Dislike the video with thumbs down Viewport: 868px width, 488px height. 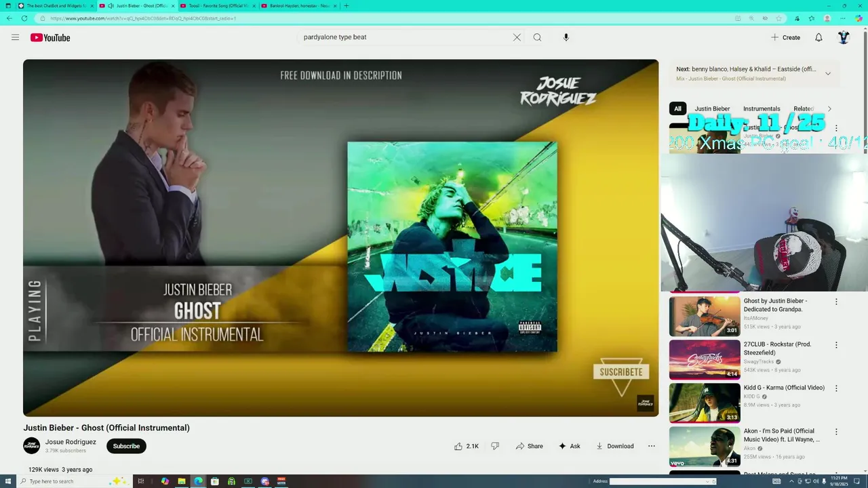495,446
